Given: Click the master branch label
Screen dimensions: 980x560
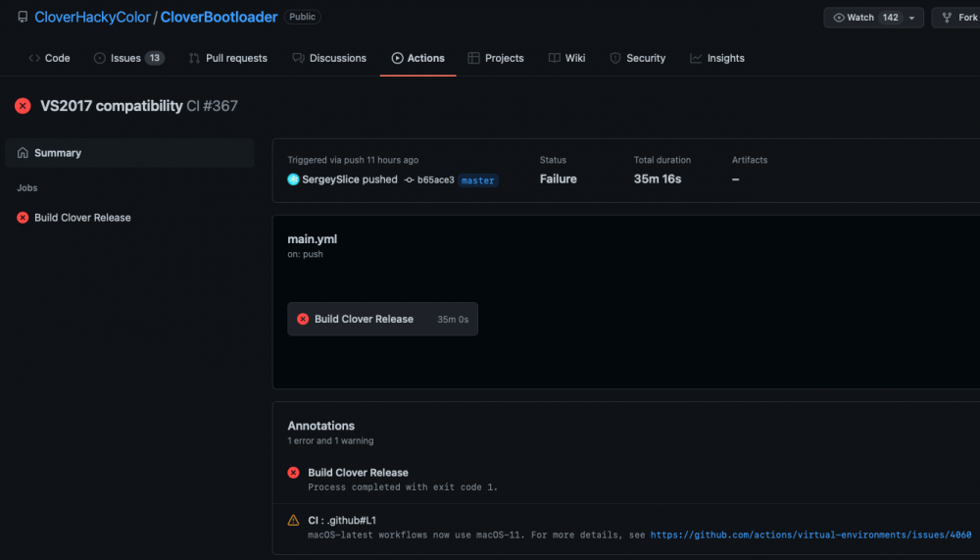Looking at the screenshot, I should point(478,180).
